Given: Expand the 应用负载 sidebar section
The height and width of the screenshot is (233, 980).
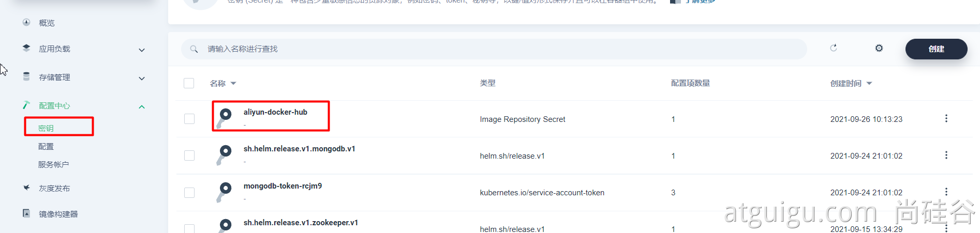Looking at the screenshot, I should click(142, 50).
